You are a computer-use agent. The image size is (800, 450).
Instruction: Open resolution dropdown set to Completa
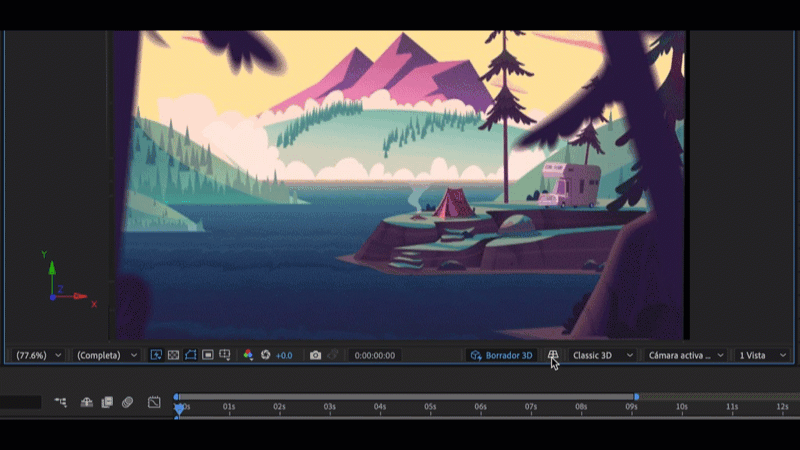pos(106,355)
